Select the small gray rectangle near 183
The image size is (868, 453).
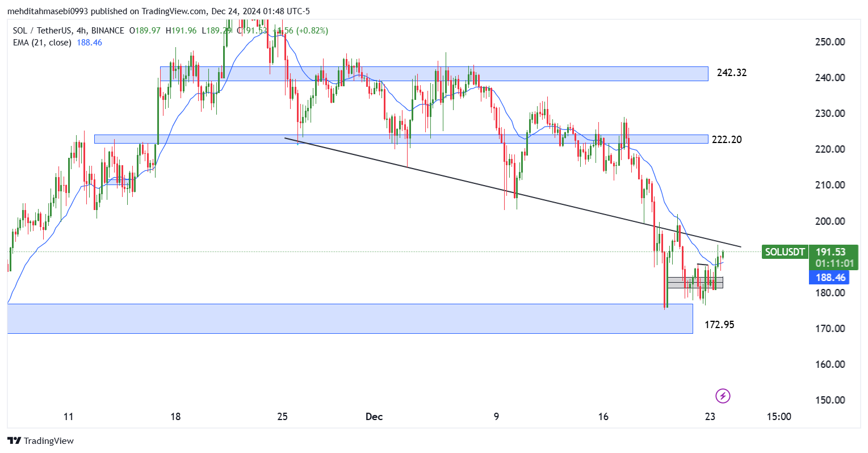pos(695,282)
